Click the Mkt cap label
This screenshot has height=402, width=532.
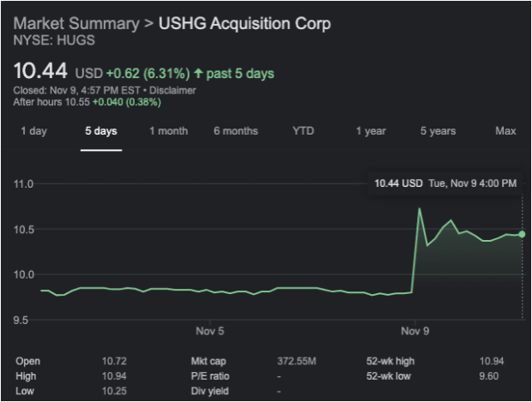209,361
